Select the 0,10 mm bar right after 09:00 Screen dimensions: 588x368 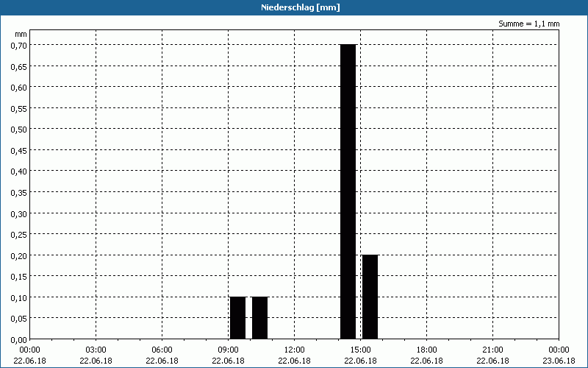coord(237,318)
